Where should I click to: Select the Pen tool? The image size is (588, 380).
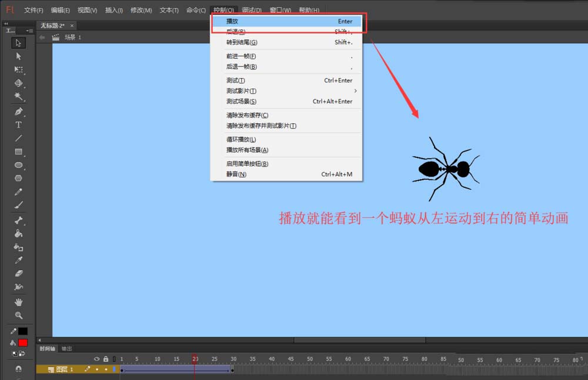pos(18,112)
